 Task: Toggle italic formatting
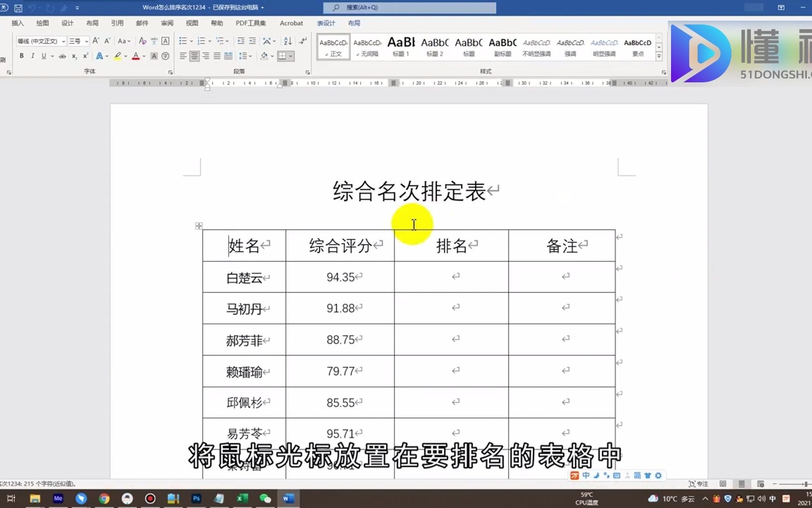pos(32,56)
